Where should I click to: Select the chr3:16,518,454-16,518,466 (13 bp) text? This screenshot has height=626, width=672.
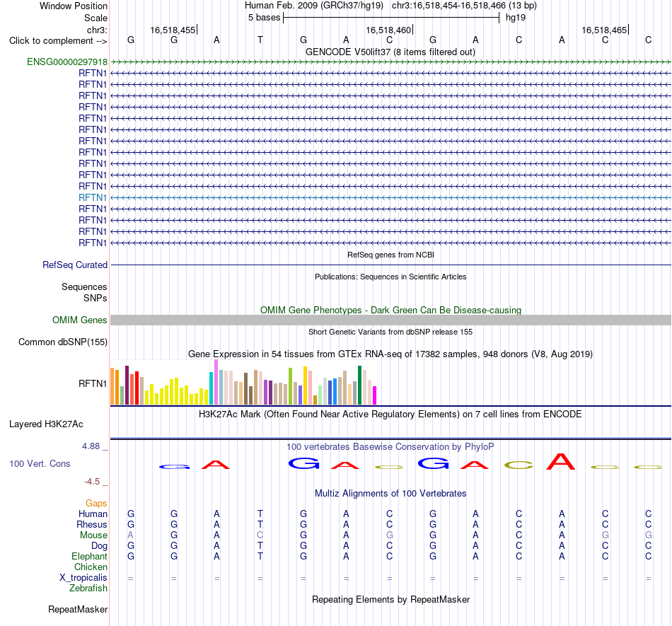click(464, 6)
